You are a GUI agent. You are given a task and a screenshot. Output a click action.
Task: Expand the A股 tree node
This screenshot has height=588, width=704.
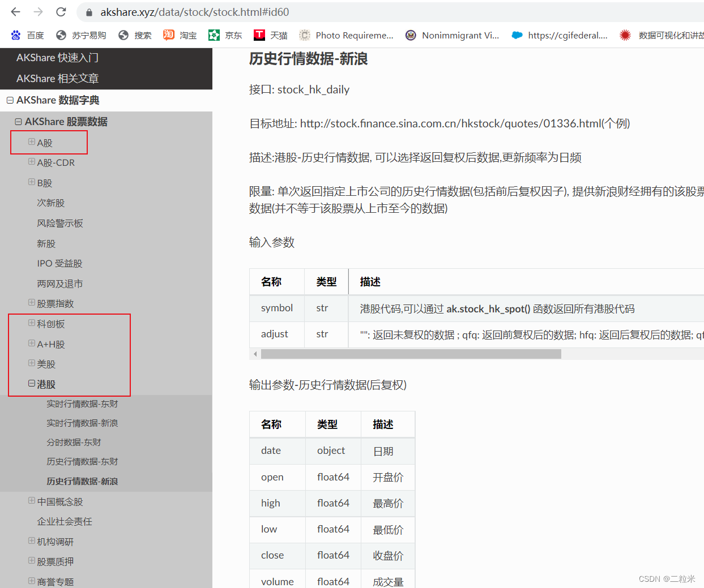coord(33,142)
